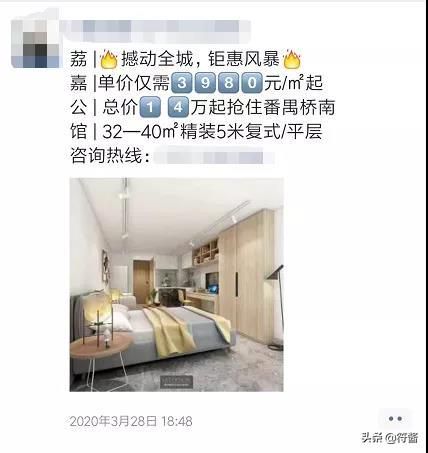
Task: Select the keycap digit 4 before 万起
Action: [178, 107]
